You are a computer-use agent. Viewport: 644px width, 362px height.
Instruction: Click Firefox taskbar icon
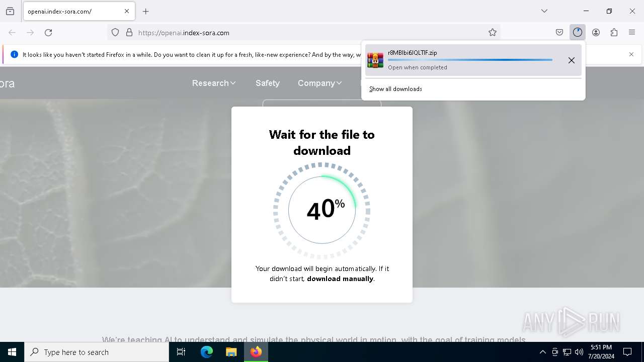pyautogui.click(x=256, y=352)
